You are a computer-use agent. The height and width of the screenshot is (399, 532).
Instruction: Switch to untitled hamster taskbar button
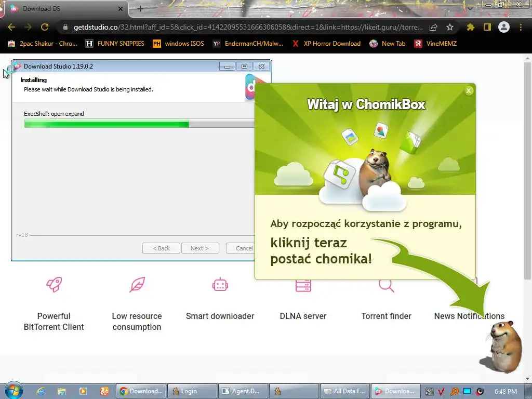click(294, 391)
